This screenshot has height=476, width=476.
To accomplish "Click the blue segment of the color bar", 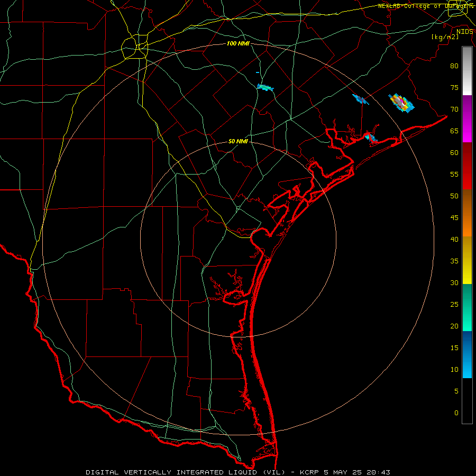I will pos(467,354).
